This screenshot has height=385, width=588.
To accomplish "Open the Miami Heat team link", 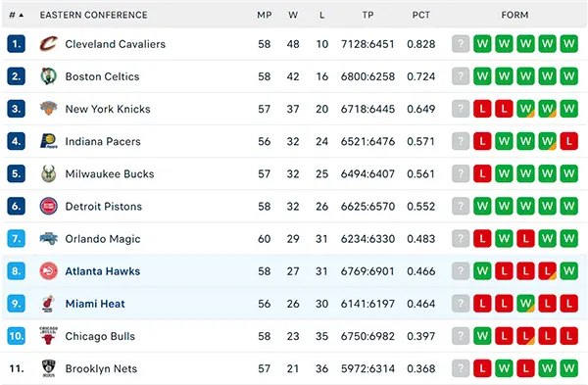I will (x=95, y=304).
